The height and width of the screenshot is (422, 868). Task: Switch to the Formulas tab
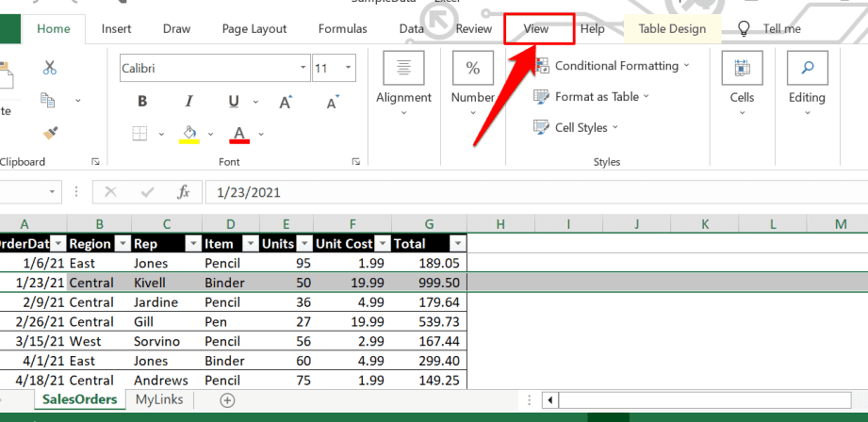coord(343,29)
